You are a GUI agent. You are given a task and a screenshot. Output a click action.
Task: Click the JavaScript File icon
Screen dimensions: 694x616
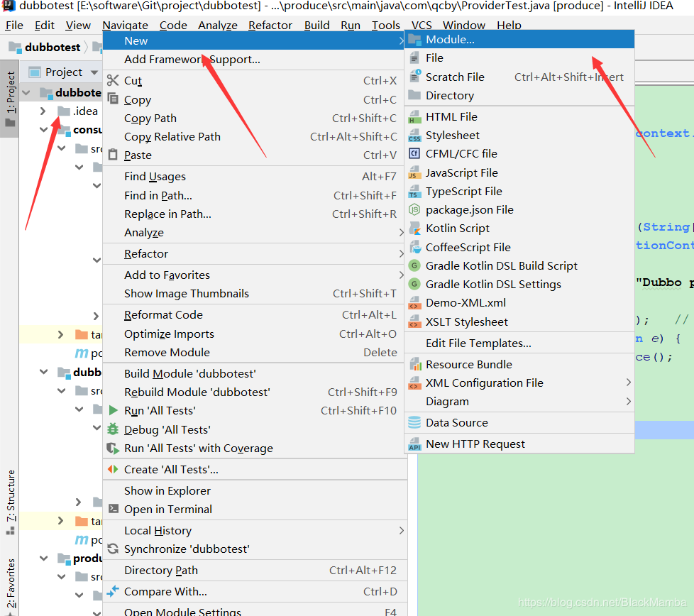point(414,172)
